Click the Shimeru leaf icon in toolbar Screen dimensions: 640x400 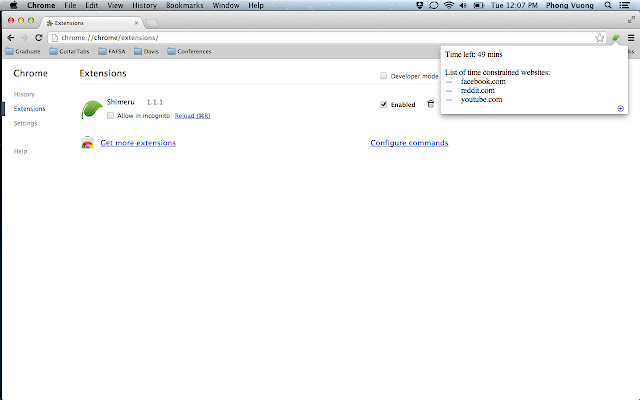[616, 38]
